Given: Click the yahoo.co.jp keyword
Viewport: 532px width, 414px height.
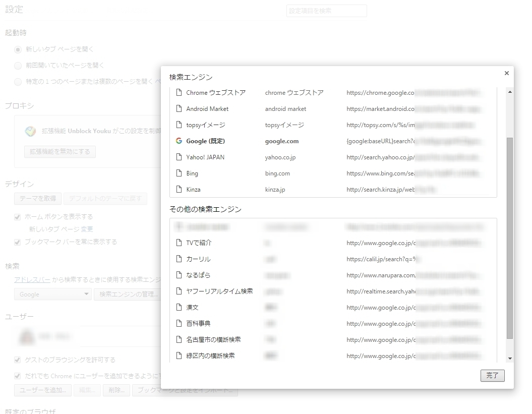Looking at the screenshot, I should 280,157.
